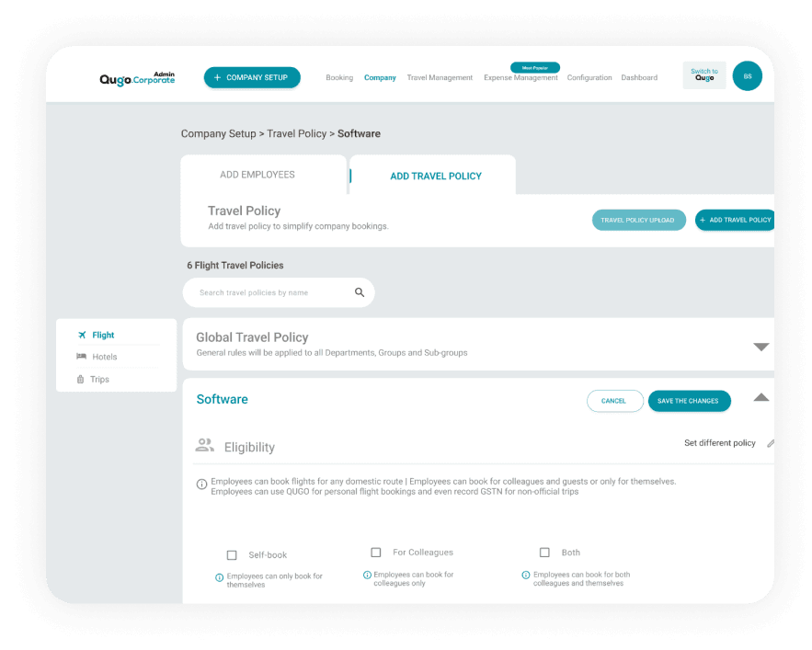Click the Quga Corporate Admin logo
The height and width of the screenshot is (650, 812).
point(137,78)
